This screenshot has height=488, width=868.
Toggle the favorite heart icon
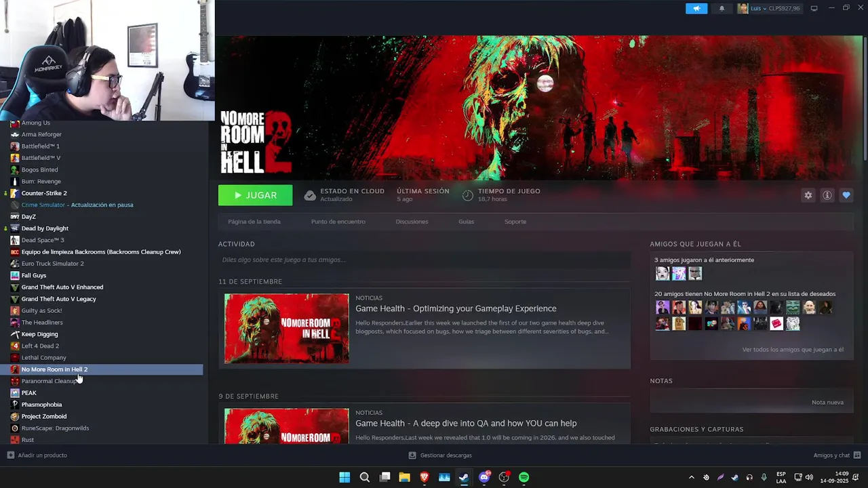coord(846,195)
